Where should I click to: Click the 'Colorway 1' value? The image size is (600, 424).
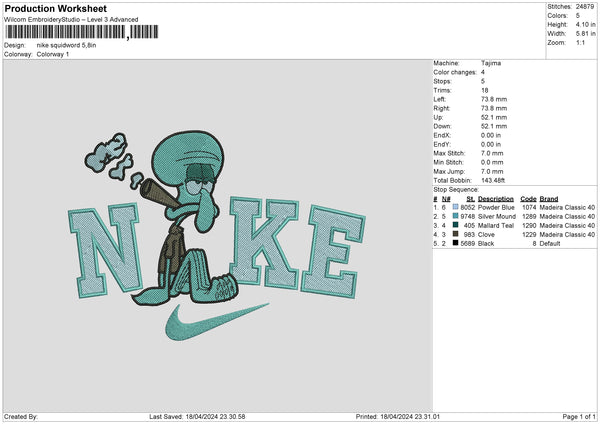(x=53, y=54)
